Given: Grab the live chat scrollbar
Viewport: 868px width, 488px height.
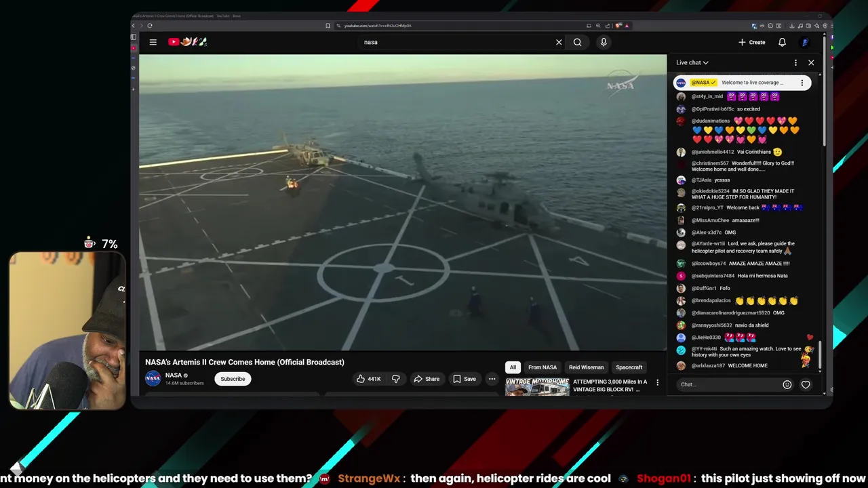Looking at the screenshot, I should click(820, 355).
